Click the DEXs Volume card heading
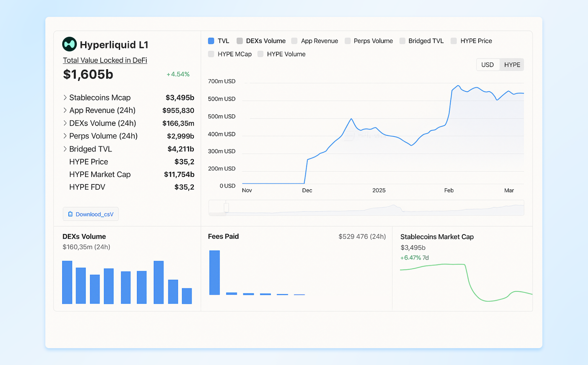This screenshot has height=365, width=588. coord(84,236)
